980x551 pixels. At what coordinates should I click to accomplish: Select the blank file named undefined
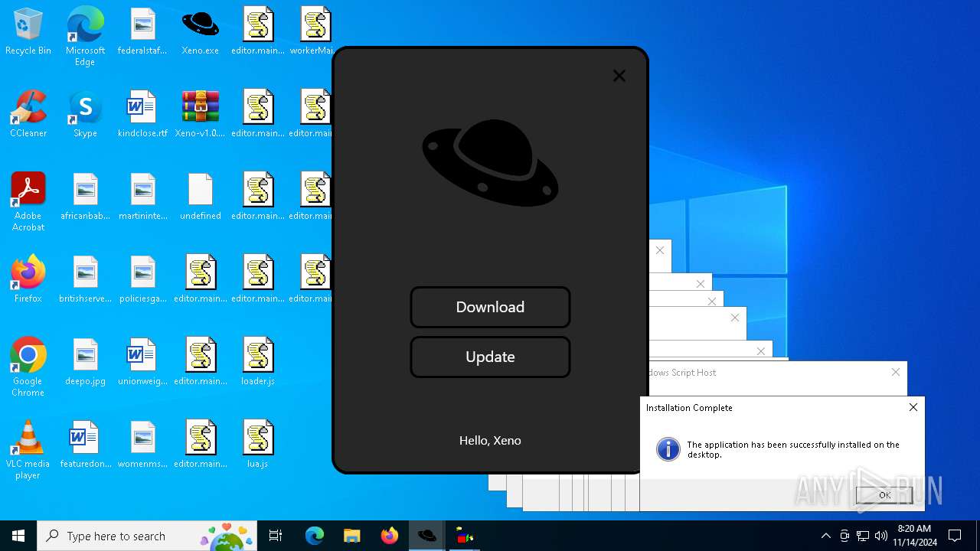click(x=201, y=197)
